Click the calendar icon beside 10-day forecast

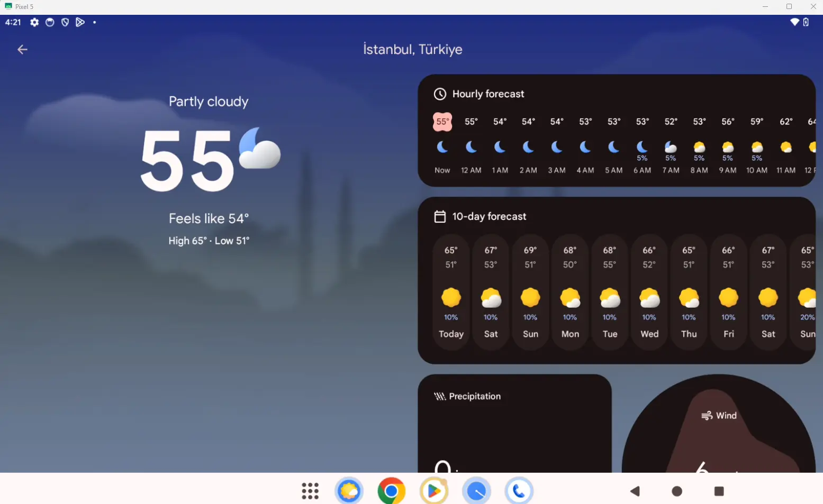(x=440, y=217)
